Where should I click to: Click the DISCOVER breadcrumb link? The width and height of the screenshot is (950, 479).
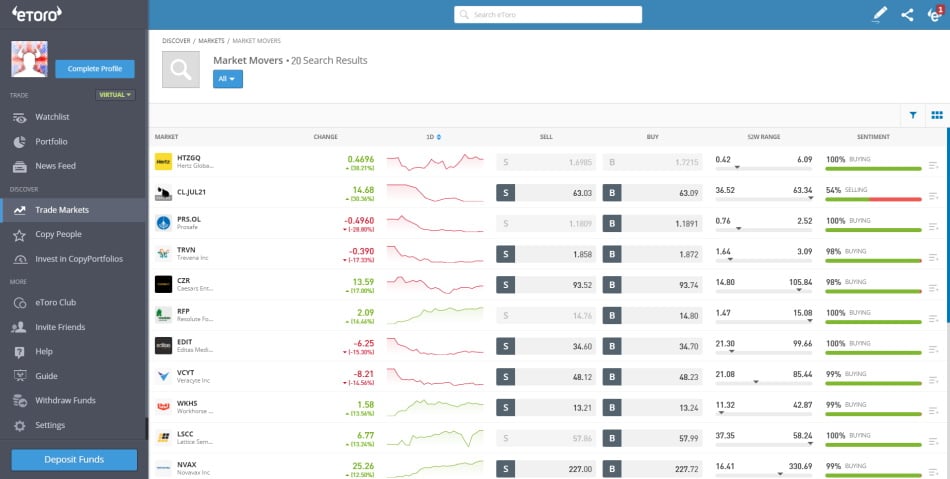[176, 41]
